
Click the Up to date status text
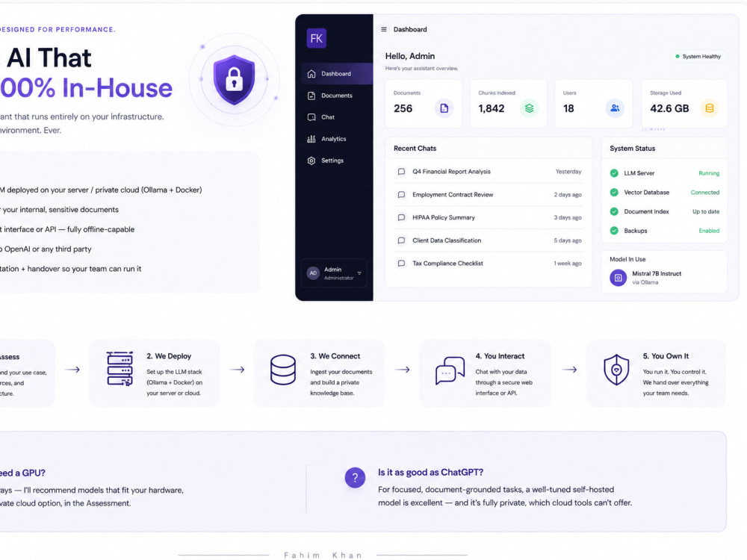click(x=706, y=211)
